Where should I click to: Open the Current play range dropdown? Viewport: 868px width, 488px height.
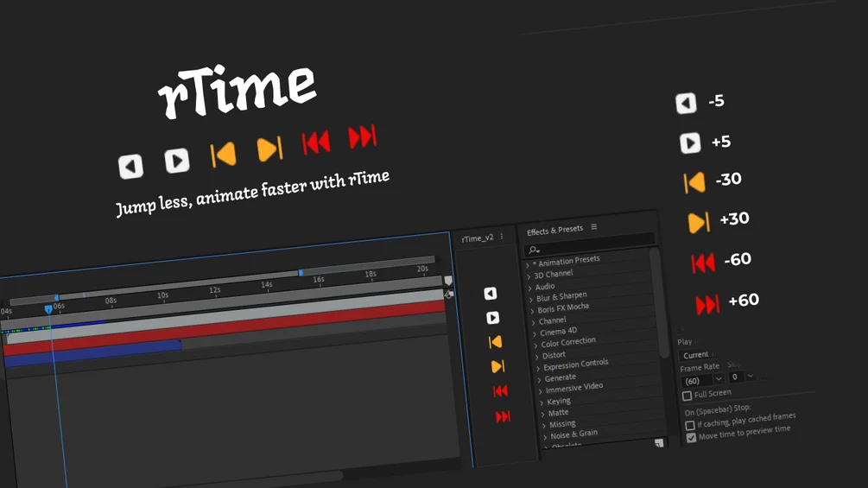point(699,355)
